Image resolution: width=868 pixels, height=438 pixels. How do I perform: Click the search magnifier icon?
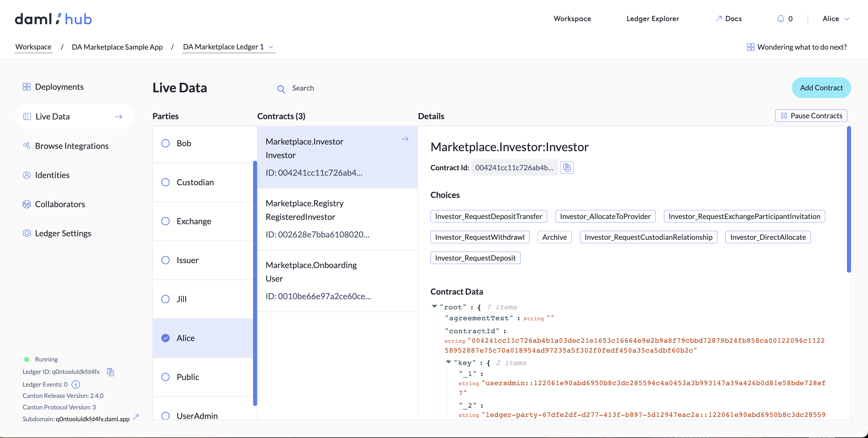coord(281,89)
